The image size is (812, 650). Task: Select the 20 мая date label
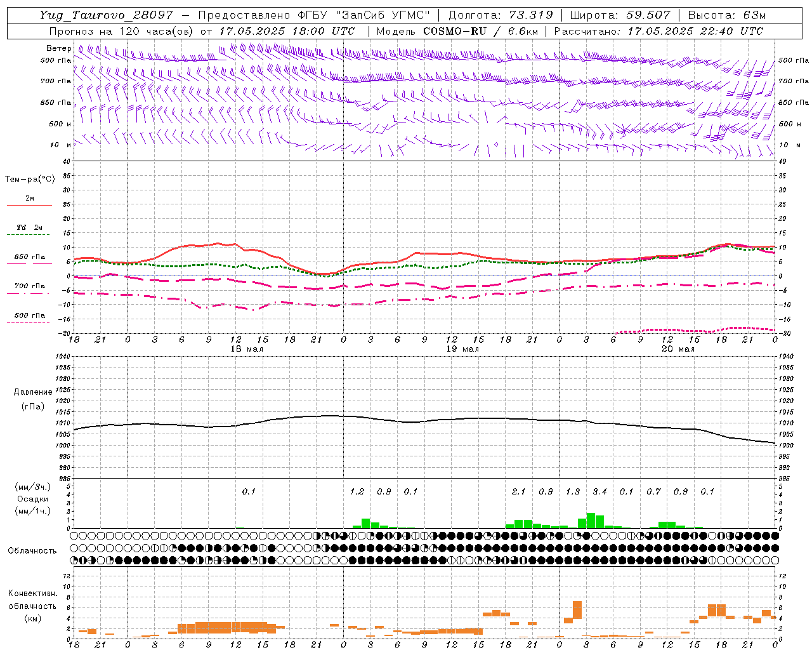[x=678, y=349]
